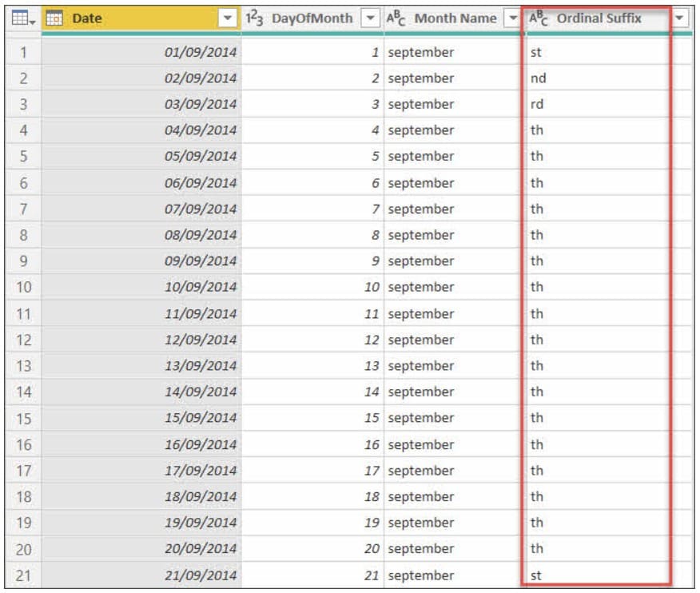The image size is (700, 593).
Task: Click the 'st' suffix cell in row 21
Action: pyautogui.click(x=608, y=575)
